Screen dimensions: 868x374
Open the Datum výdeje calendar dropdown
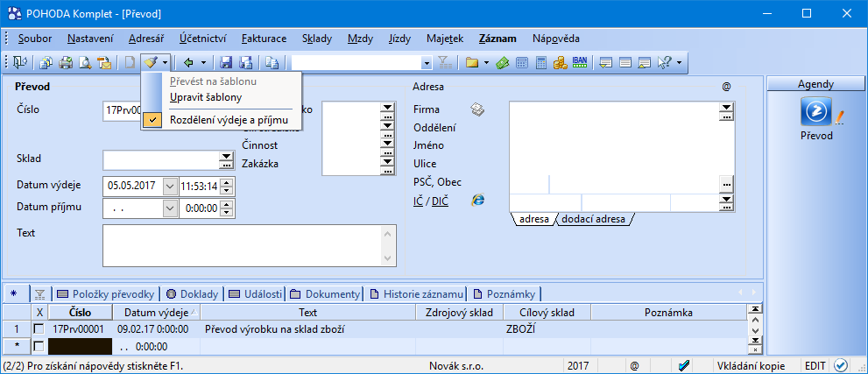tap(169, 187)
